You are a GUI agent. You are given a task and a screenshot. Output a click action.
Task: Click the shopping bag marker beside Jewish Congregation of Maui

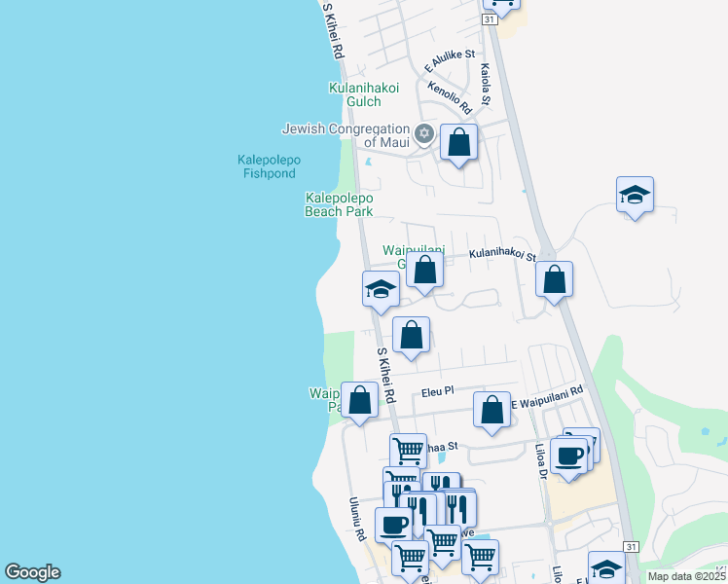click(x=458, y=145)
